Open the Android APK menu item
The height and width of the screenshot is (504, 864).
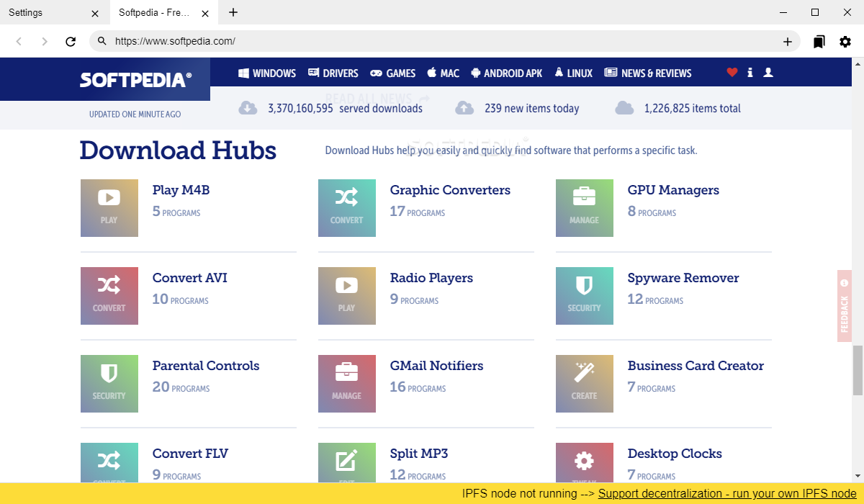click(507, 73)
